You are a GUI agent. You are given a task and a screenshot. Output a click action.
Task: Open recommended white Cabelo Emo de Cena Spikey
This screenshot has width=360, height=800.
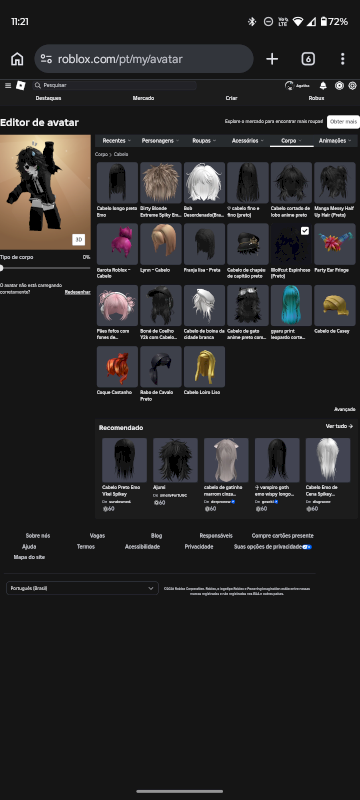point(328,460)
